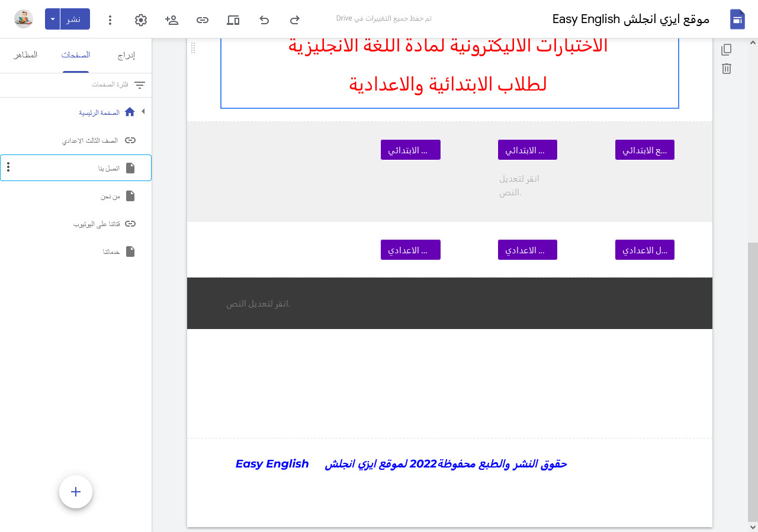
Task: Switch to the إدراج insert tab
Action: tap(127, 55)
